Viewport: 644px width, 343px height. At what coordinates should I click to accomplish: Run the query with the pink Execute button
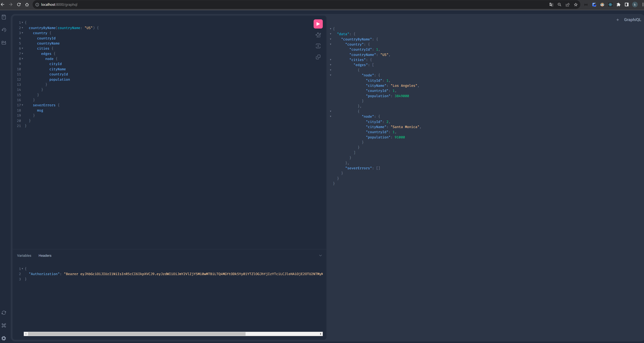318,24
